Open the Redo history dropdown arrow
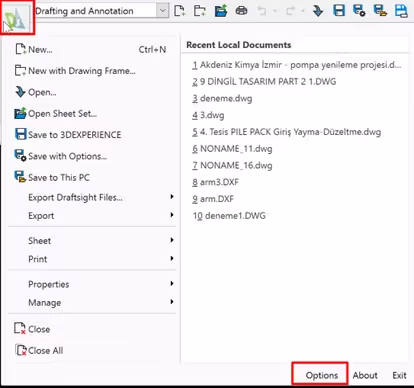The image size is (414, 388). pyautogui.click(x=303, y=11)
